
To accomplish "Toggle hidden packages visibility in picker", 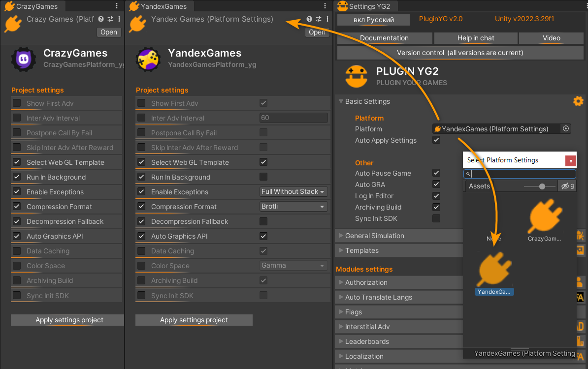I will [567, 186].
